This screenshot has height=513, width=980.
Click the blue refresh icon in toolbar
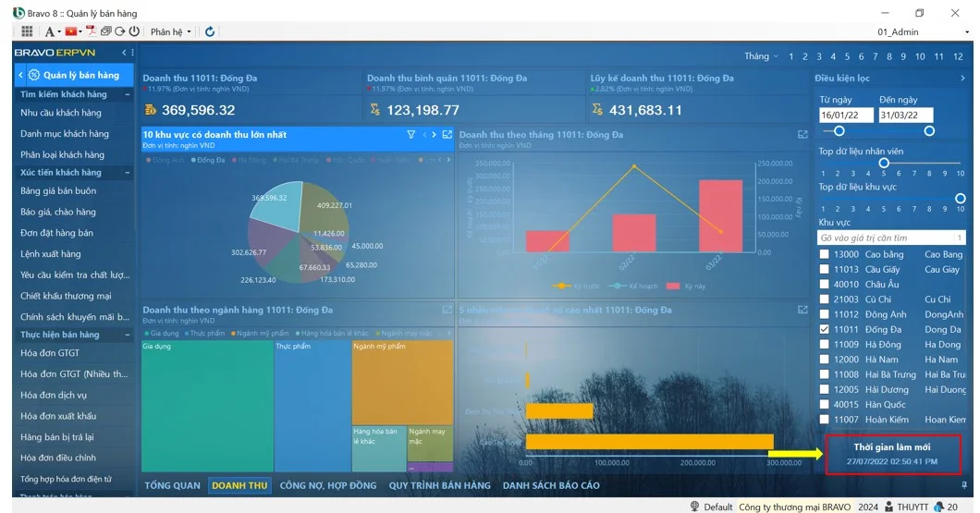210,31
